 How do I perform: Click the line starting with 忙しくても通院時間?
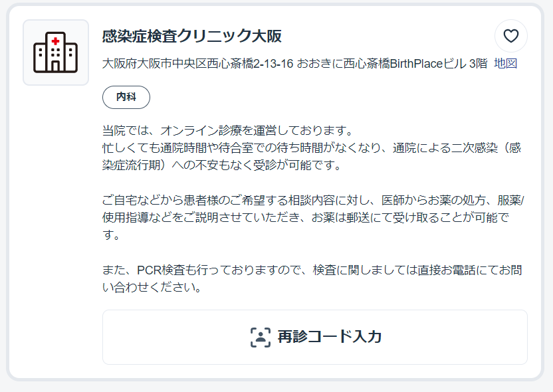312,148
